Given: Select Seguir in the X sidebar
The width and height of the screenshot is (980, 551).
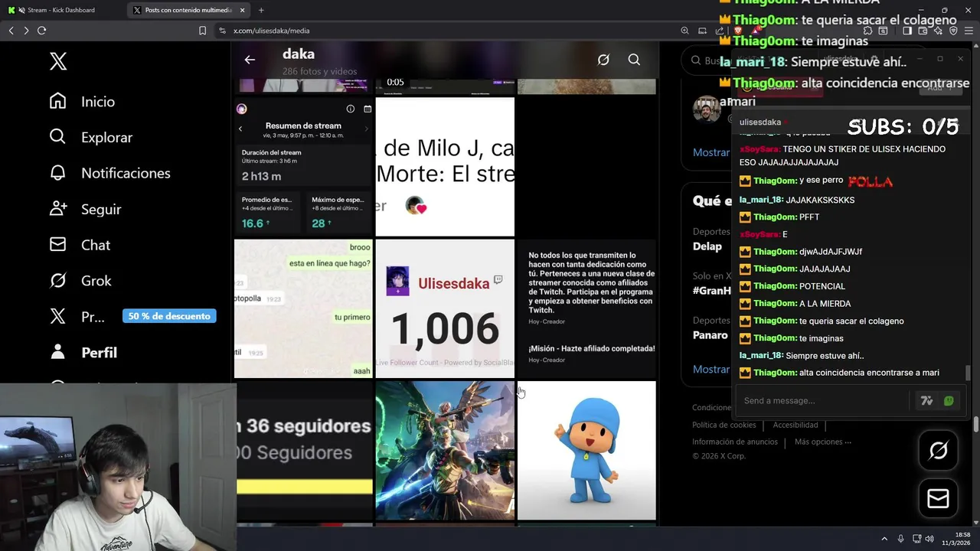Looking at the screenshot, I should point(101,209).
